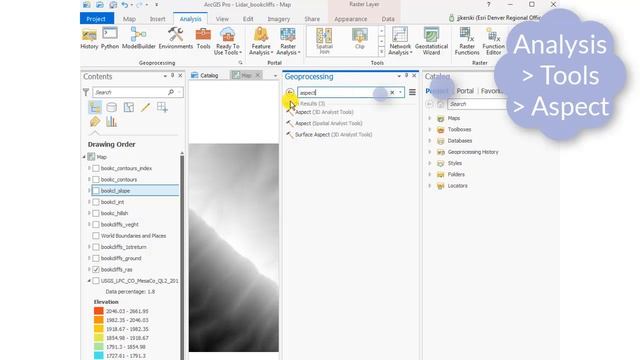Screen dimensions: 640x360
Task: Expand the Styles node in Catalog
Action: pyautogui.click(x=429, y=163)
